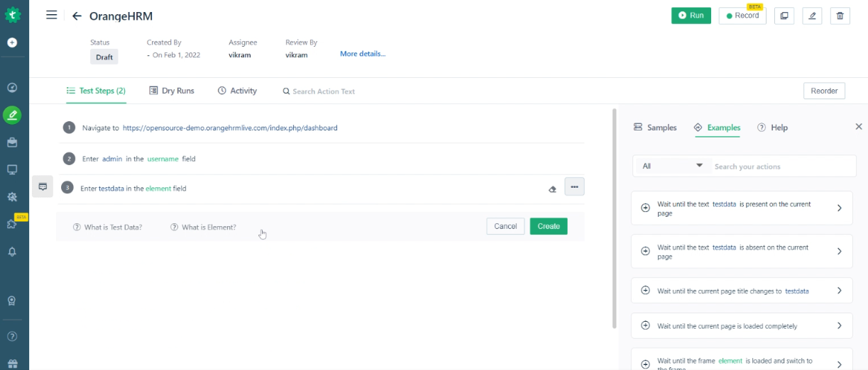Click 'vikram' under Review By
This screenshot has height=370, width=868.
(297, 55)
